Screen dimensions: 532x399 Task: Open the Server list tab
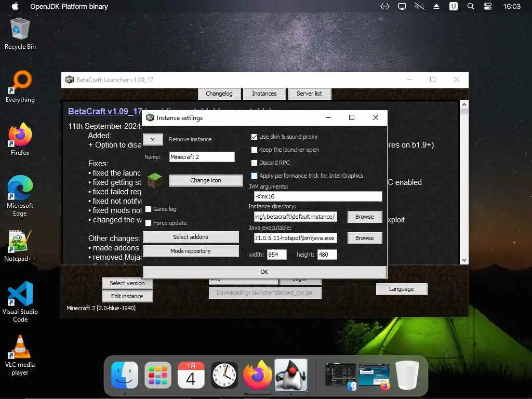310,94
